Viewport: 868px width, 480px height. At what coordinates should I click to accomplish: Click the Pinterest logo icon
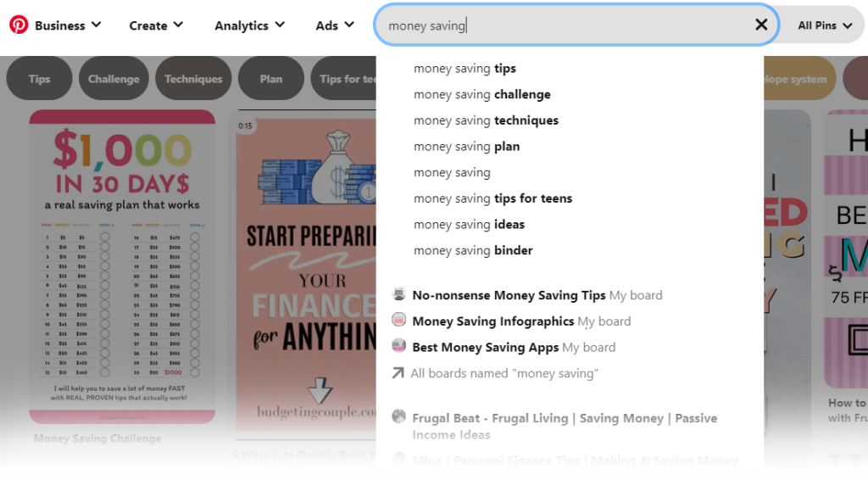pyautogui.click(x=19, y=25)
